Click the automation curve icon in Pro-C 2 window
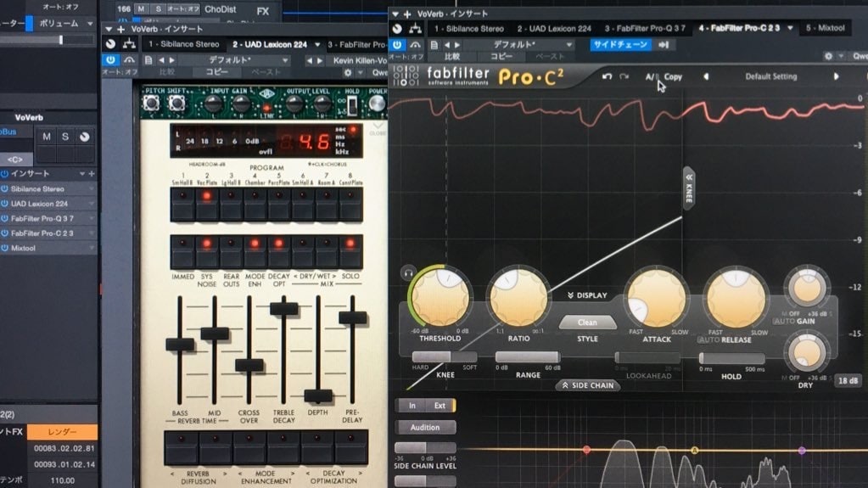 (x=415, y=45)
